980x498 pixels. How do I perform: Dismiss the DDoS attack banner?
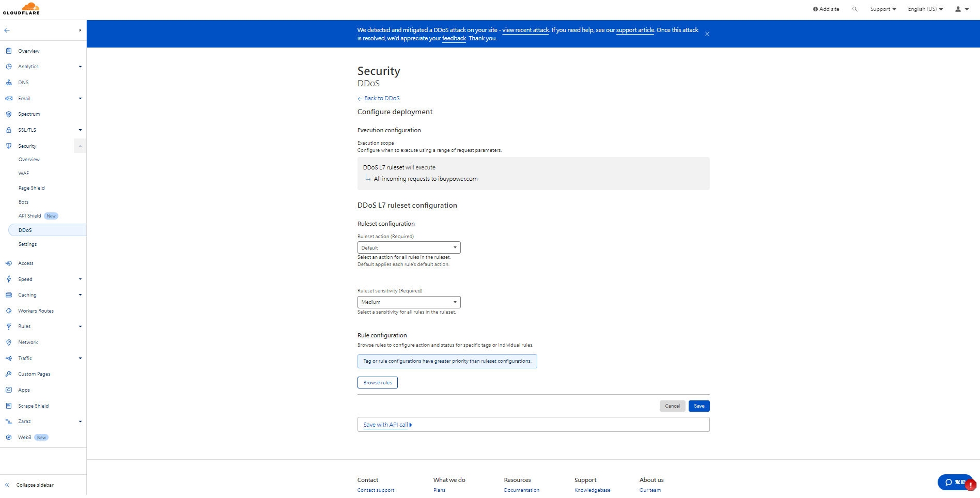click(x=707, y=34)
